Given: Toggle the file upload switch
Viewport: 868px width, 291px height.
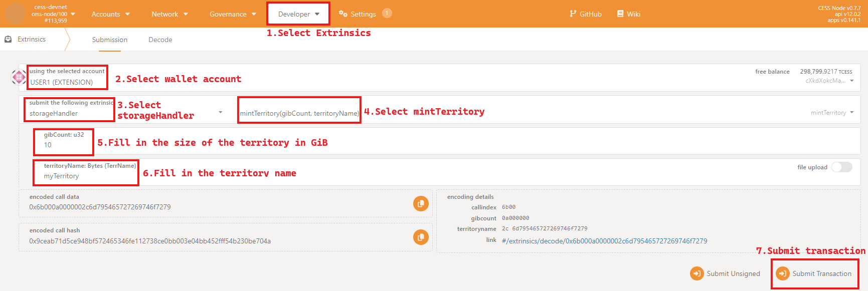Looking at the screenshot, I should coord(842,167).
